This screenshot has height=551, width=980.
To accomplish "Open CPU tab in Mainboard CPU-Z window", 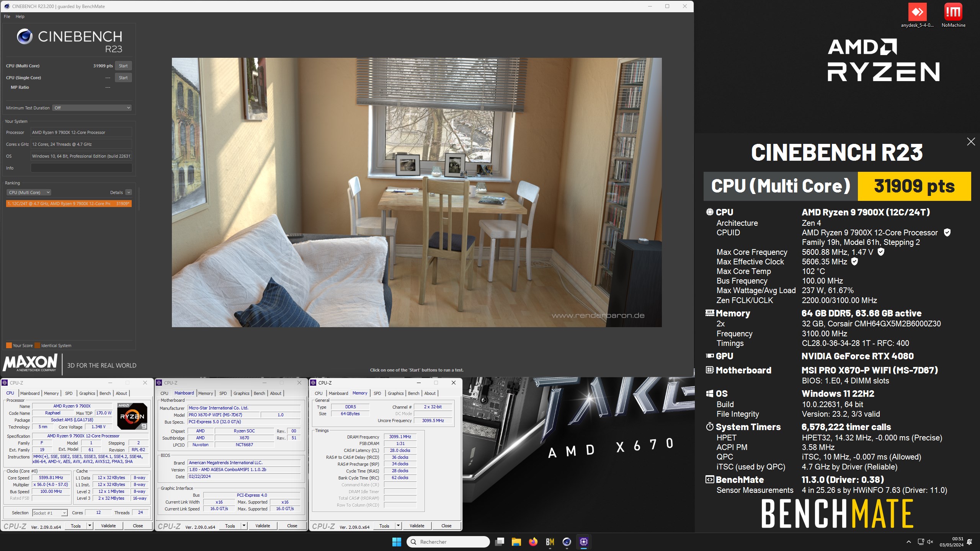I will click(164, 393).
